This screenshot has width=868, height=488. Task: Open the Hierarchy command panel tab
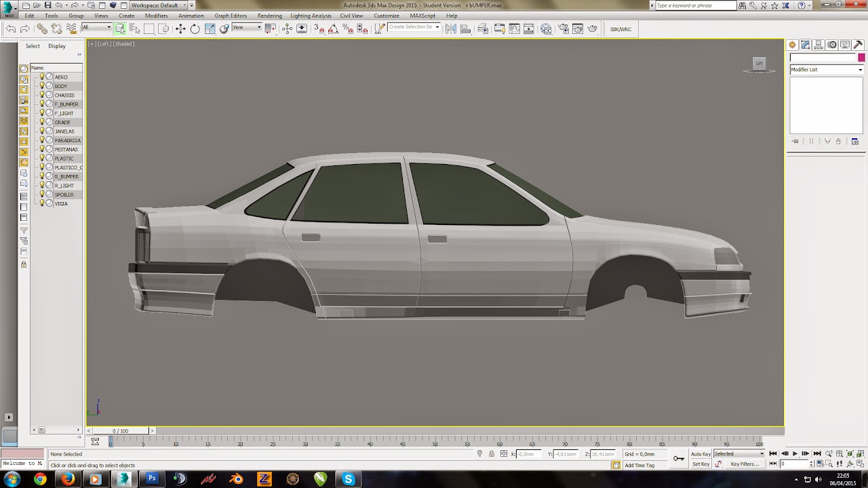point(818,45)
